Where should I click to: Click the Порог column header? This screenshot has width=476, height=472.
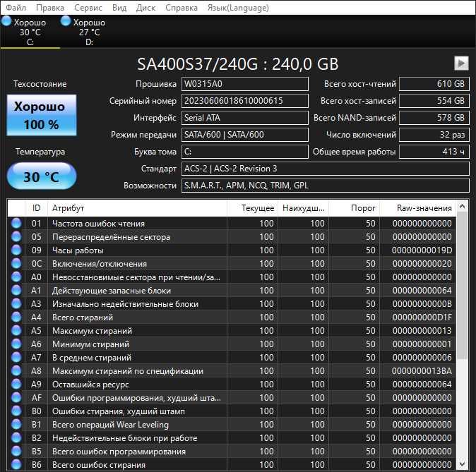pos(355,208)
